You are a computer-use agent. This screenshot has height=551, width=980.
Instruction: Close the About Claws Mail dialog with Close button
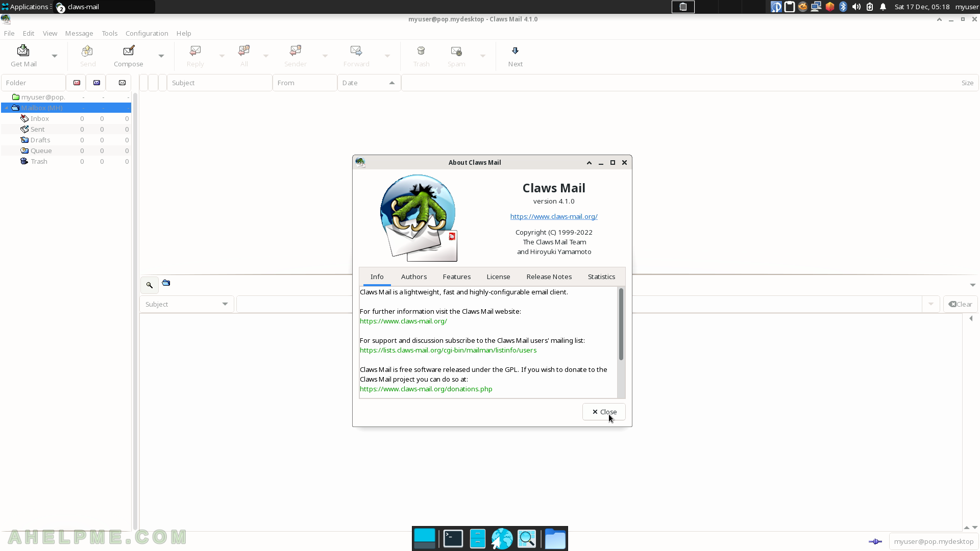[x=604, y=412]
